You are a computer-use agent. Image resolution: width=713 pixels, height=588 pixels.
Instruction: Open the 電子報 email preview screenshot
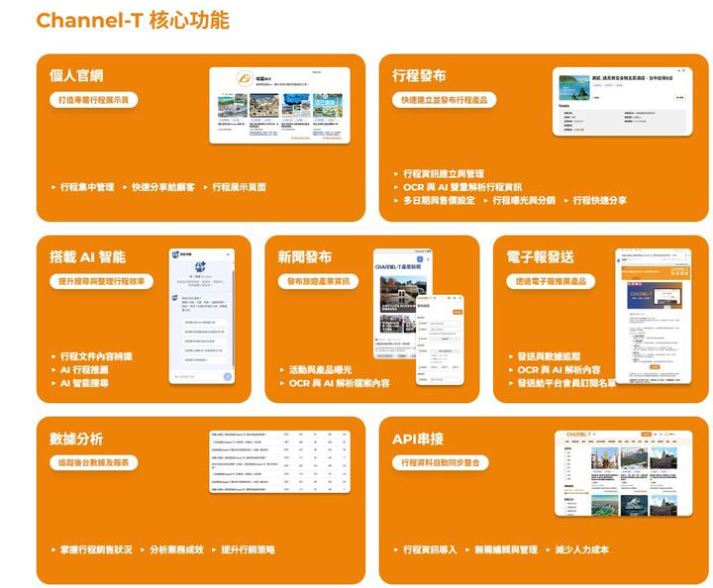pos(654,316)
